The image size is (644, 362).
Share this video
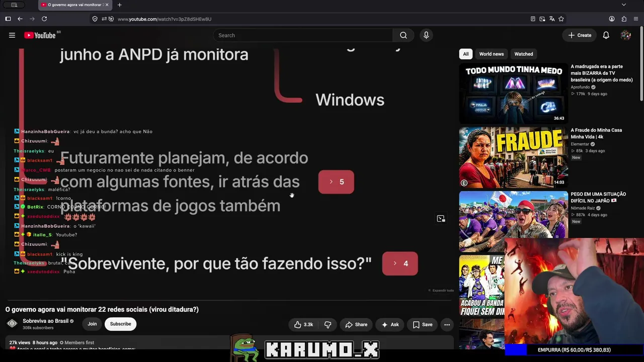[356, 325]
